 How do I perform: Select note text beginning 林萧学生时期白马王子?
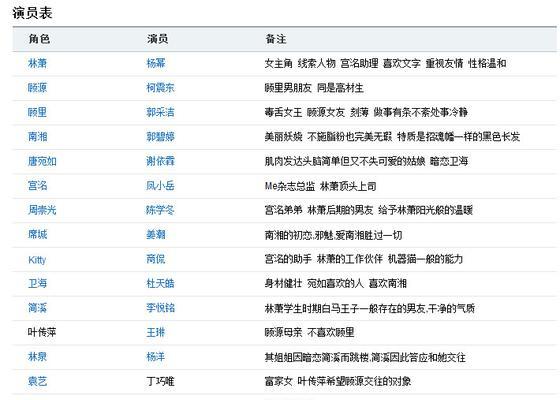click(369, 308)
